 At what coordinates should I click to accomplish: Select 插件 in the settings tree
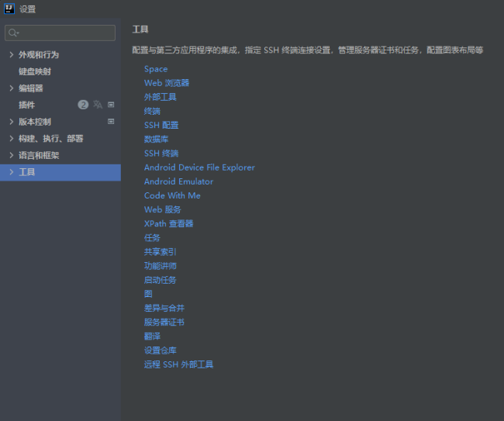click(x=26, y=105)
